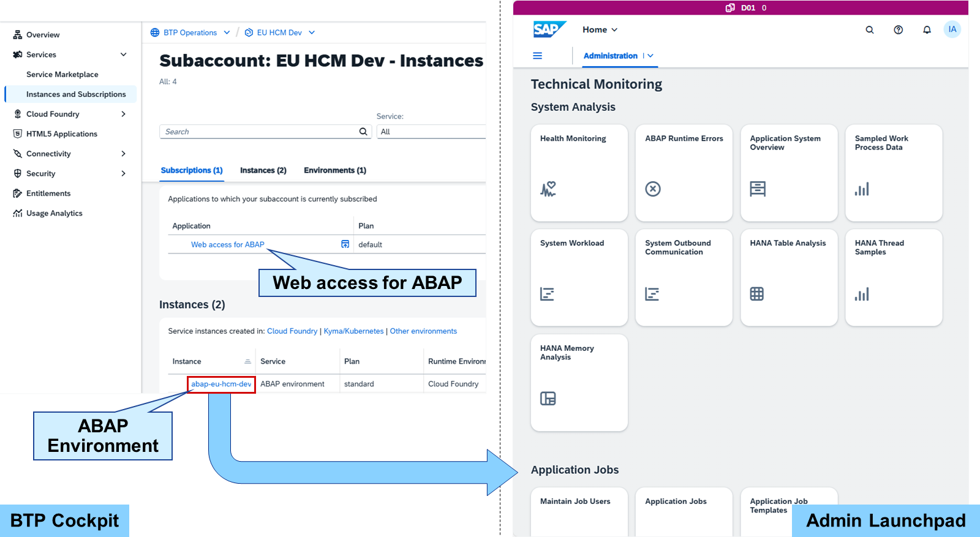Open the Application Jobs tile

click(684, 512)
